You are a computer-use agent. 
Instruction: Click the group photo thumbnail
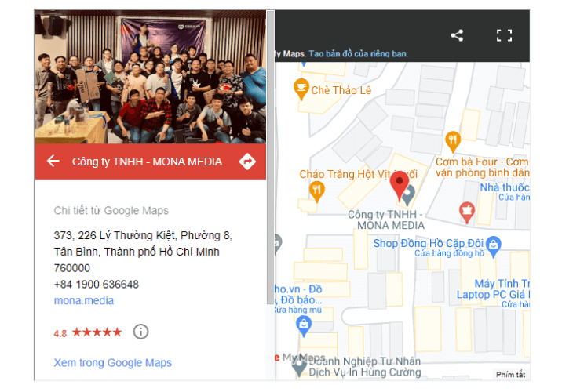(151, 77)
